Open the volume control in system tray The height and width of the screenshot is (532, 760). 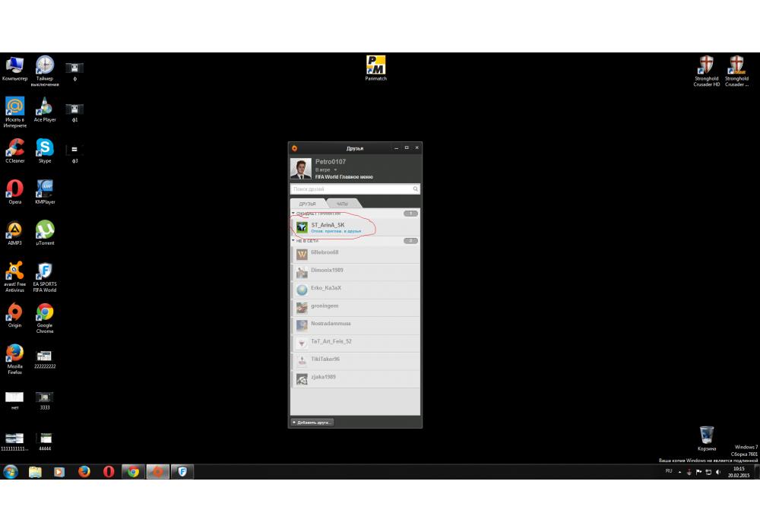pyautogui.click(x=718, y=472)
